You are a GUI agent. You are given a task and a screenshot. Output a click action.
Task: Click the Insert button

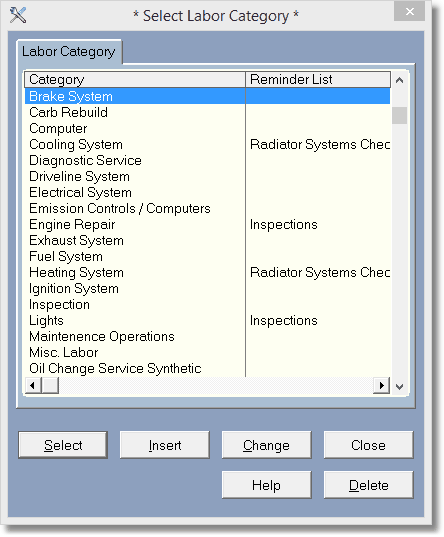tap(165, 445)
